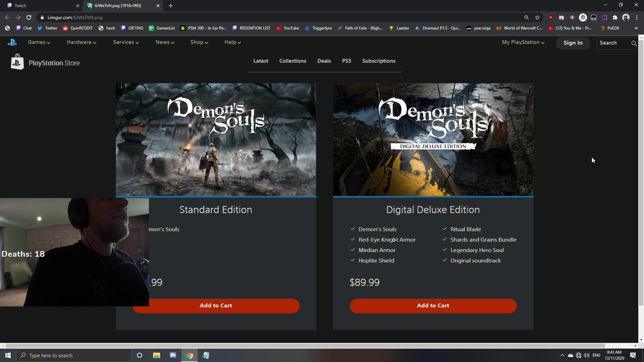The width and height of the screenshot is (644, 362).
Task: Show hidden system tray icons chevron
Action: pyautogui.click(x=562, y=355)
